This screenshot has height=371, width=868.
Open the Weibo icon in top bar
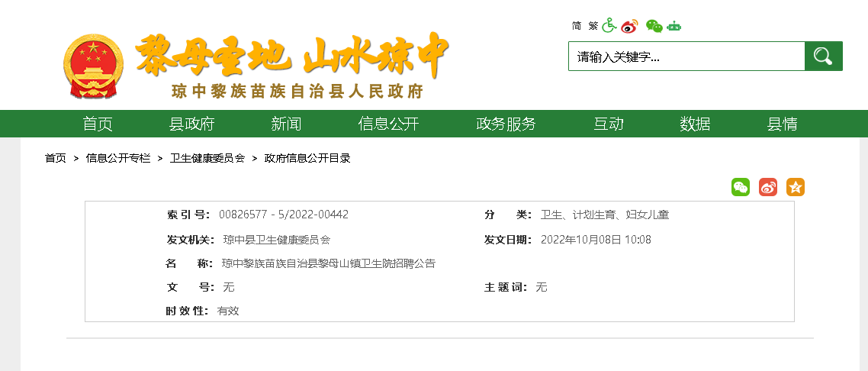[x=629, y=25]
